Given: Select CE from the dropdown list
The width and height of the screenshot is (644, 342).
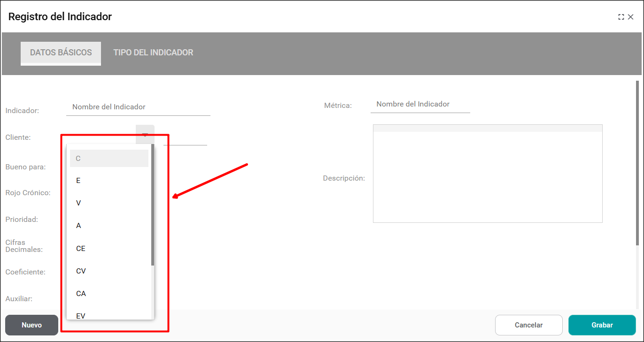Looking at the screenshot, I should [x=109, y=249].
